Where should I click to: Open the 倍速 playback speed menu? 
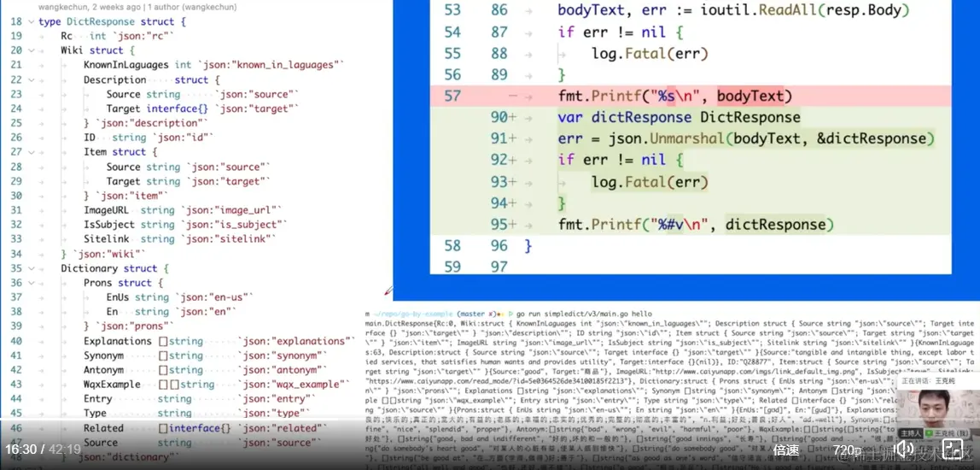click(x=786, y=450)
